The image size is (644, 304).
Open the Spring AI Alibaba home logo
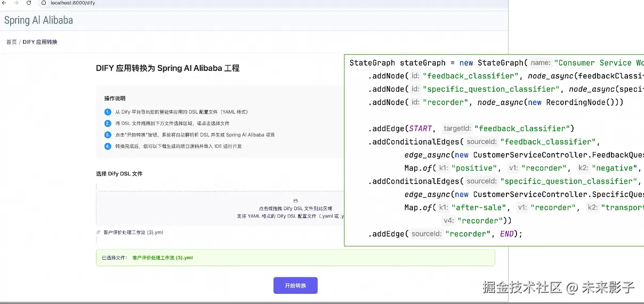(38, 20)
